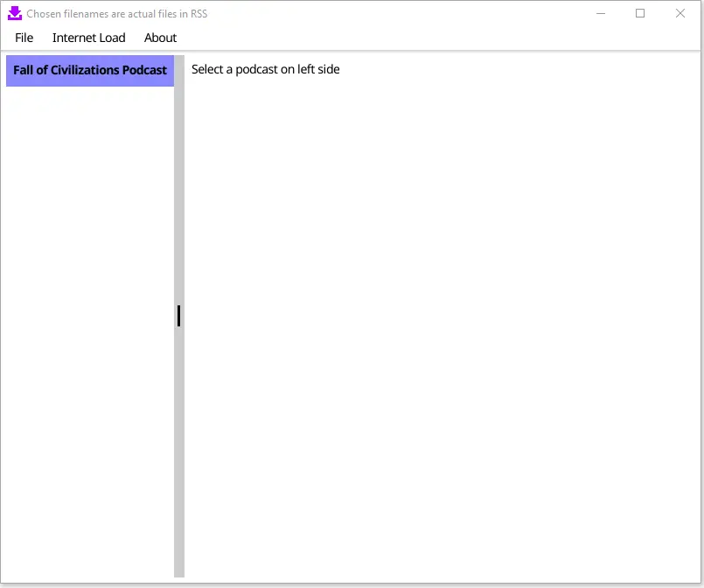Select the Fall of Civilizations Podcast entry
The height and width of the screenshot is (588, 704).
click(x=90, y=71)
